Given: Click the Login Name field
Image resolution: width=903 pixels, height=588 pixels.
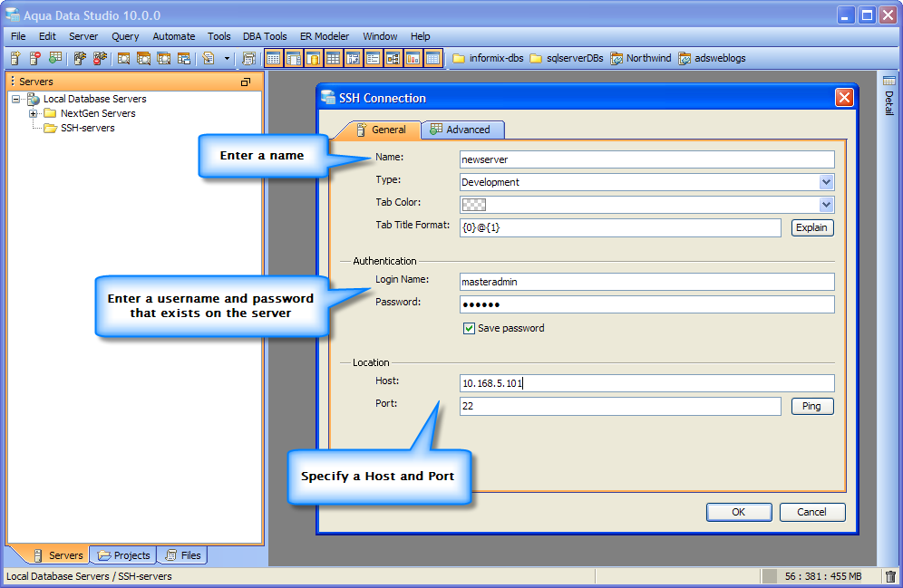Looking at the screenshot, I should pos(646,282).
